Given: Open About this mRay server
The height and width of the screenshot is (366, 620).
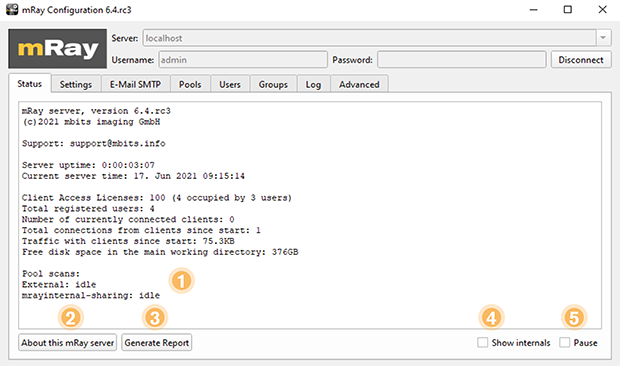Looking at the screenshot, I should pyautogui.click(x=68, y=343).
